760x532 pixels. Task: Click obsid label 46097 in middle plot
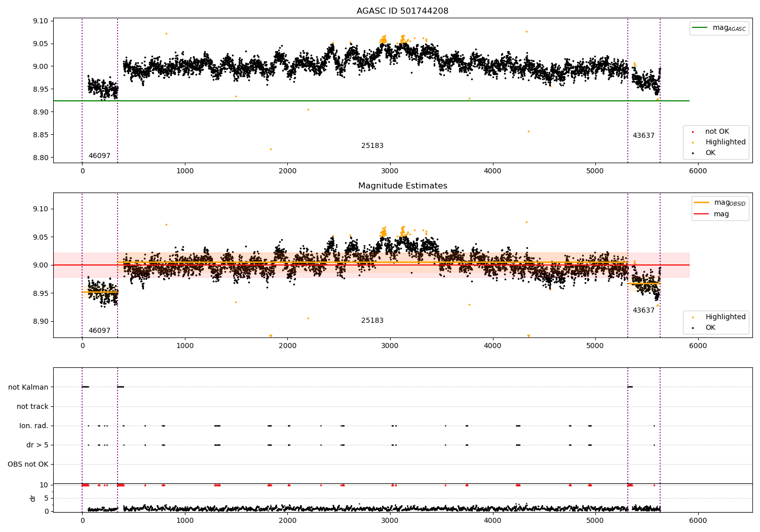pyautogui.click(x=99, y=331)
